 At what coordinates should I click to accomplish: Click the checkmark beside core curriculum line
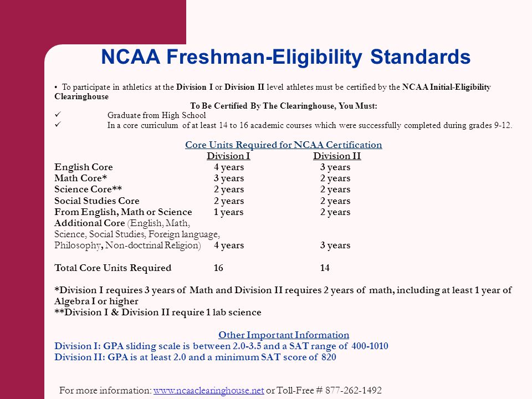coord(58,125)
